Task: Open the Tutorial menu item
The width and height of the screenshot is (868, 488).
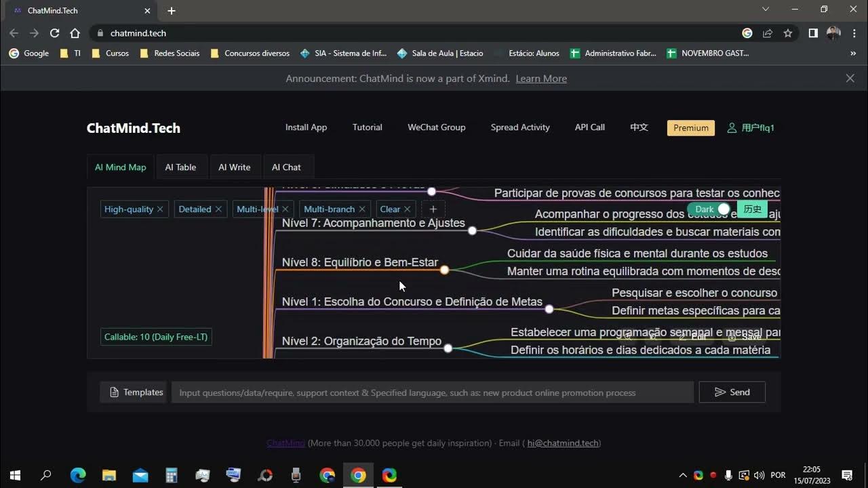Action: tap(368, 127)
